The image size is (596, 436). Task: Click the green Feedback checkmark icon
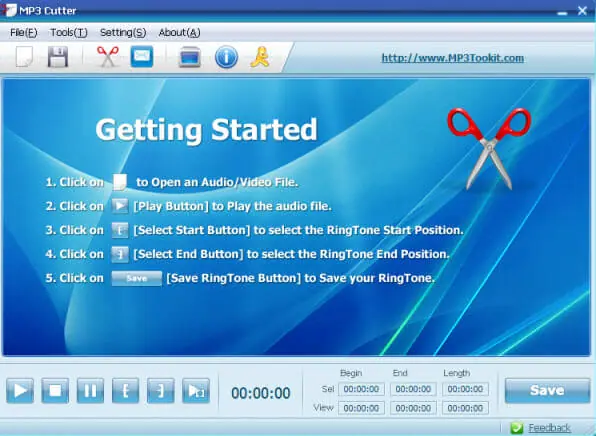pyautogui.click(x=517, y=428)
